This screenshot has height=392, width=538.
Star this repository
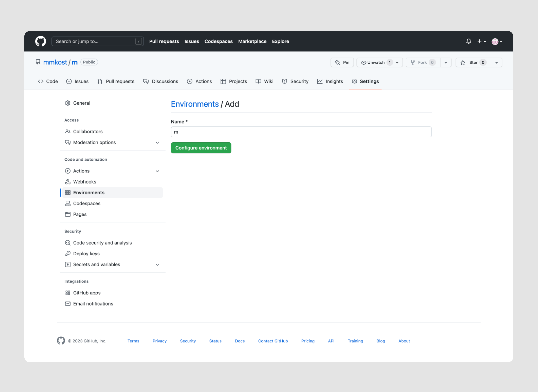473,63
